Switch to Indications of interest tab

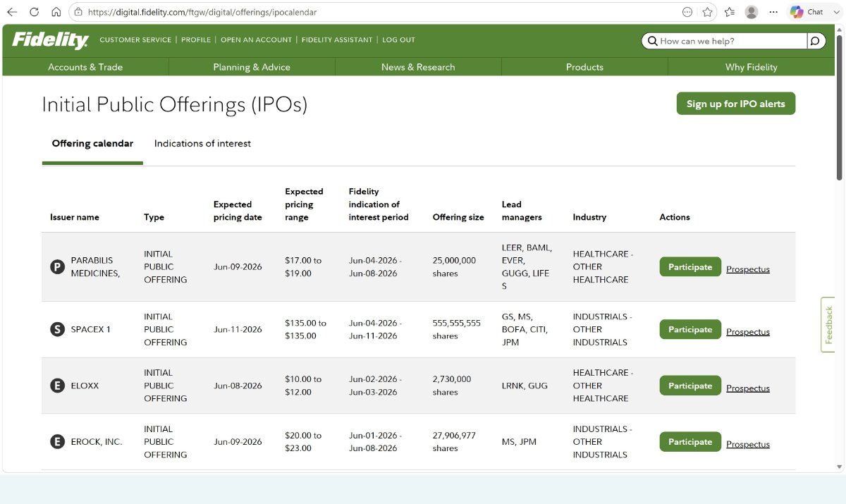point(202,144)
